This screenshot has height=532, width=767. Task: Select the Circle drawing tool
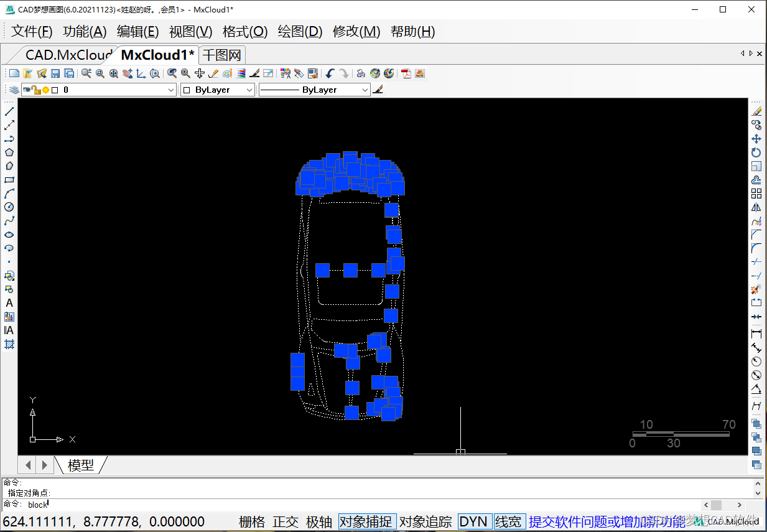point(9,207)
